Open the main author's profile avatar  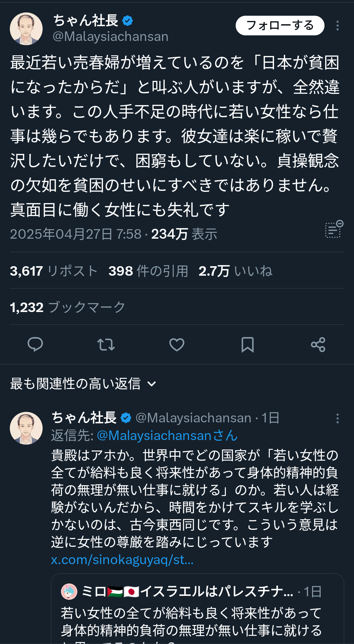(26, 29)
